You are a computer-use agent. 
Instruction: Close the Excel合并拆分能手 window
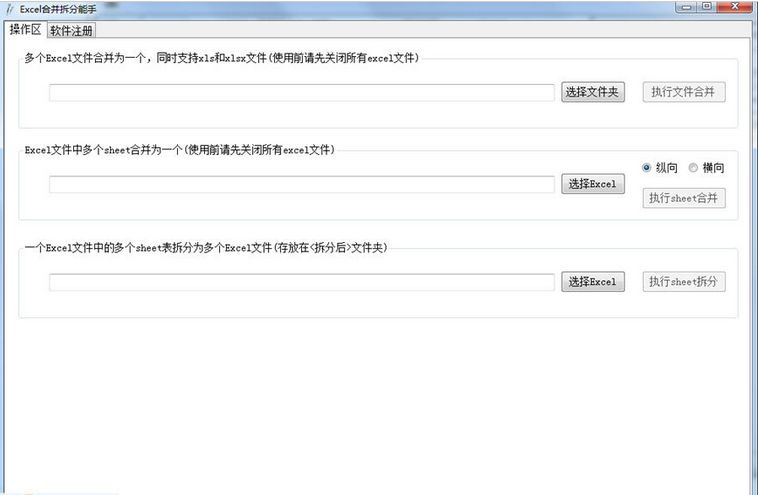(x=736, y=7)
